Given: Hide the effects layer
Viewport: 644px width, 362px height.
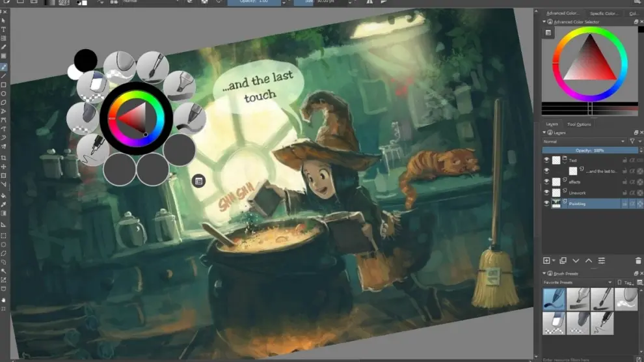Looking at the screenshot, I should coord(546,182).
